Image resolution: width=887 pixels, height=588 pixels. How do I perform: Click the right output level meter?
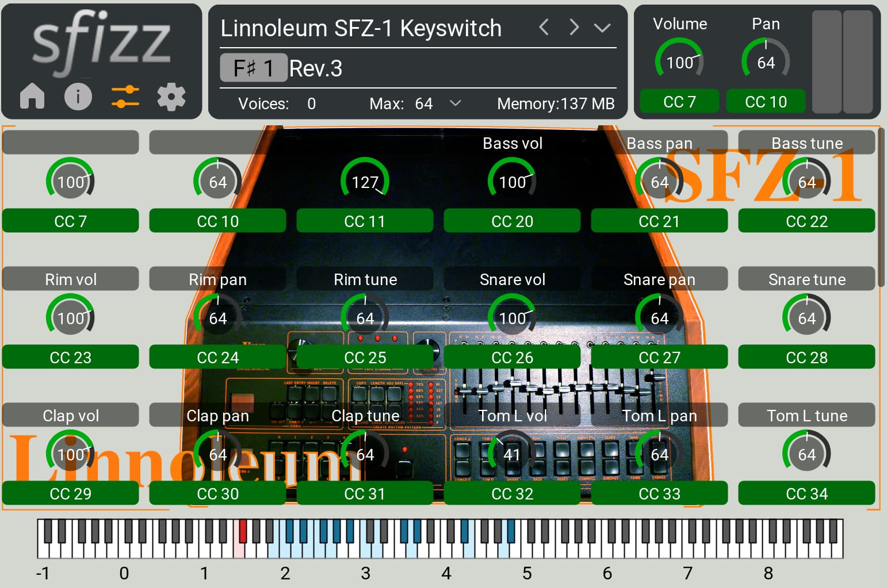(x=858, y=62)
